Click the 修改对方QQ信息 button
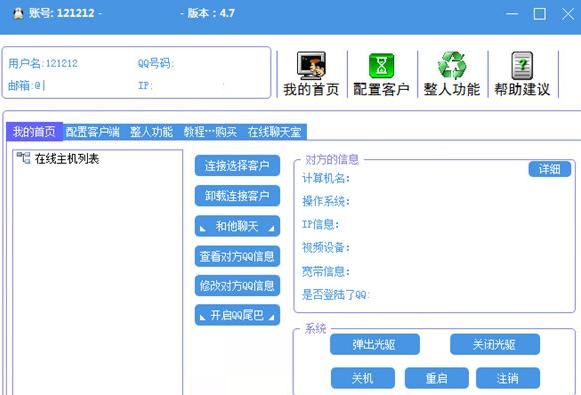Screen dimensions: 581x395 (237, 285)
